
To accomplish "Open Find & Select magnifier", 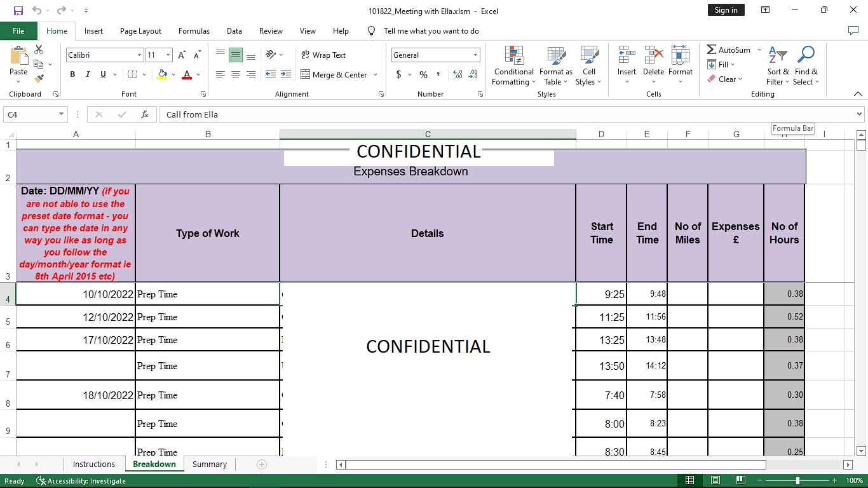I will [806, 65].
